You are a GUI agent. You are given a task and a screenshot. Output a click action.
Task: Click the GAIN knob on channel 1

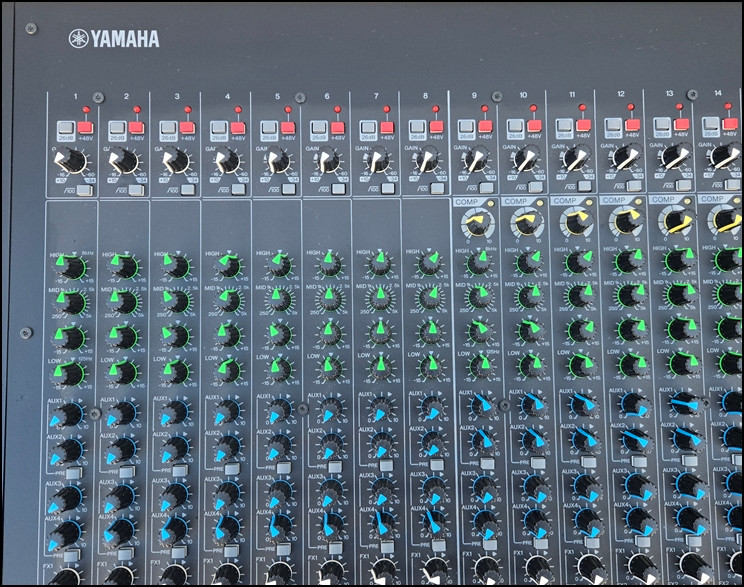[70, 161]
